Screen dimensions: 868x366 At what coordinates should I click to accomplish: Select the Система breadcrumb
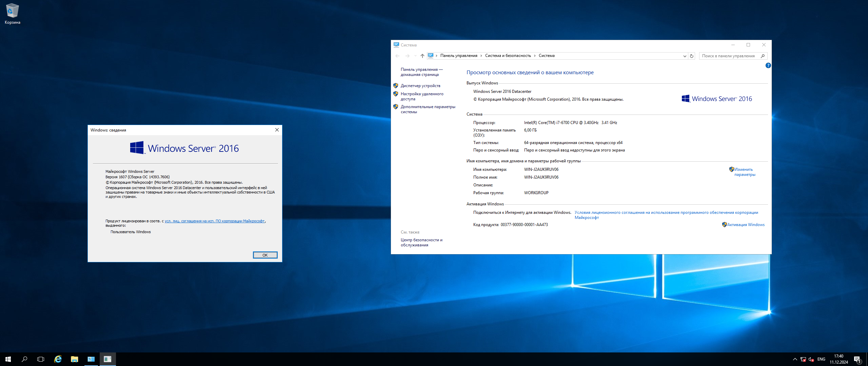point(547,56)
